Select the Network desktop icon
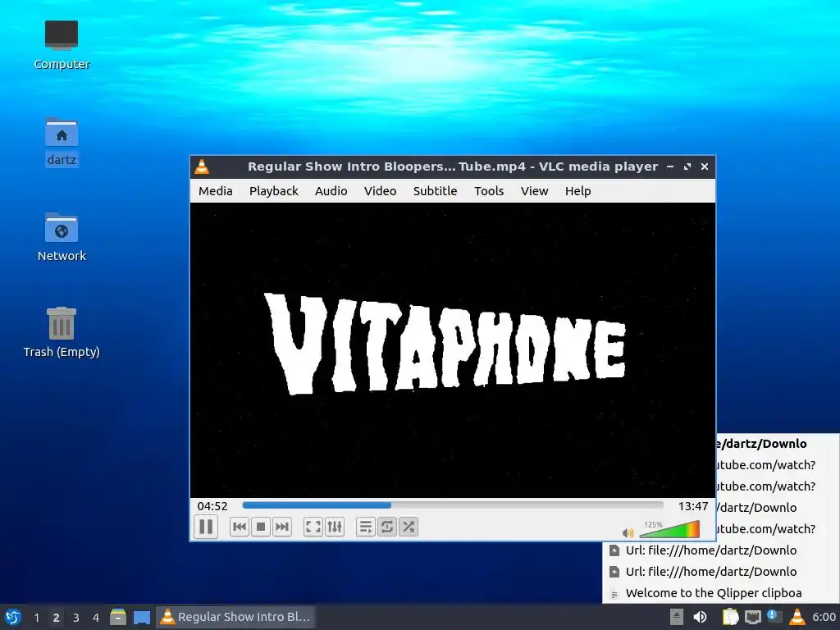This screenshot has width=840, height=630. (62, 237)
